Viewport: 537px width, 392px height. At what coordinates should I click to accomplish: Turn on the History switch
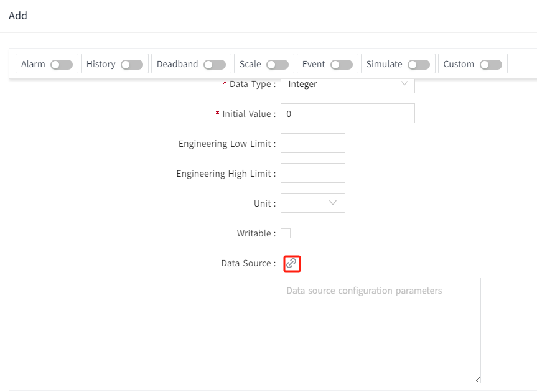132,65
